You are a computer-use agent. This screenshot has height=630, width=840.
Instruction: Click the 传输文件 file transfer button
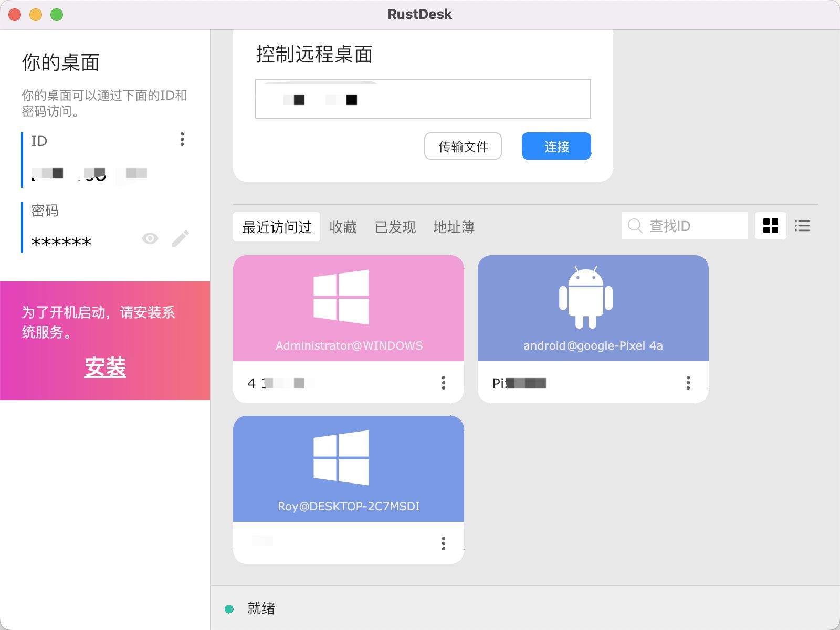[463, 146]
